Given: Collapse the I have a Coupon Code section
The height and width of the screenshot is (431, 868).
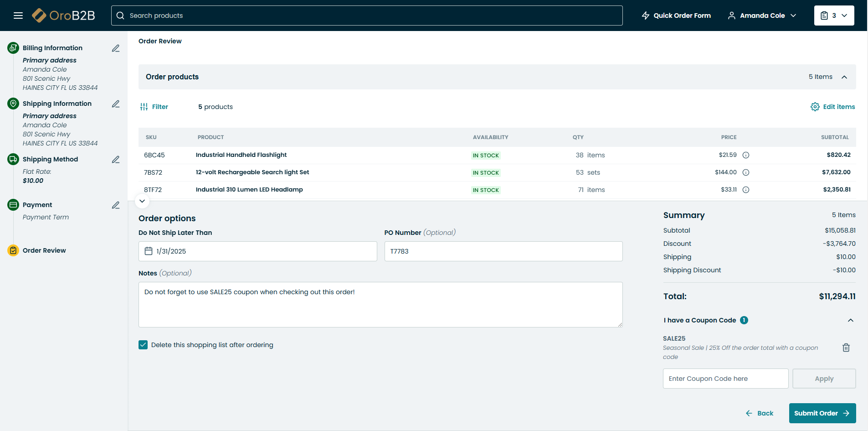Looking at the screenshot, I should pos(850,320).
